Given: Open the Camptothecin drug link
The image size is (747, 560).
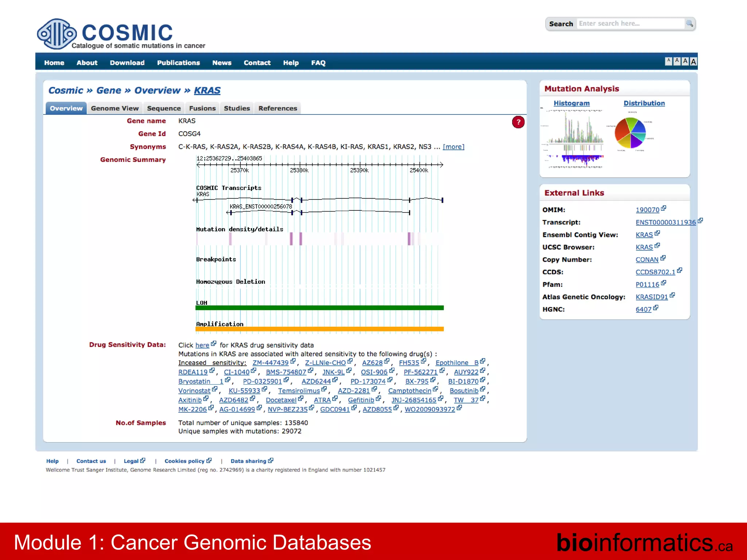Looking at the screenshot, I should [410, 390].
